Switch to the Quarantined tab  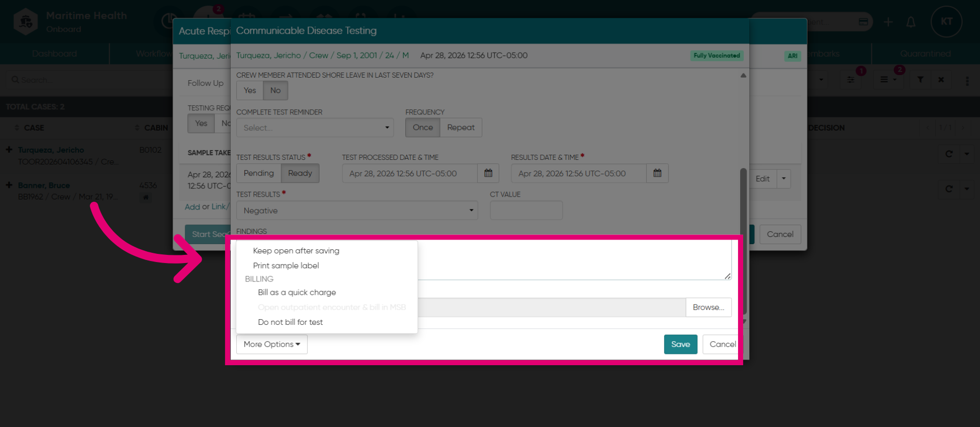[925, 54]
